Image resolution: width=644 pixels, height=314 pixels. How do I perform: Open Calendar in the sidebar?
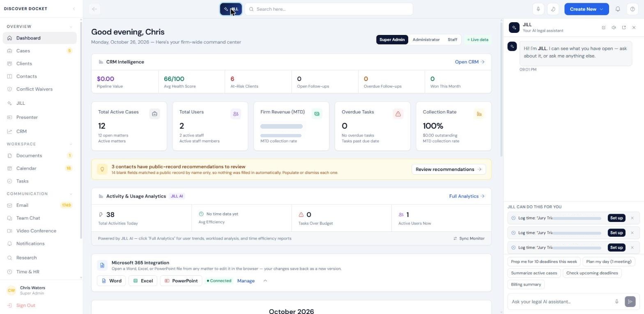click(x=39, y=169)
